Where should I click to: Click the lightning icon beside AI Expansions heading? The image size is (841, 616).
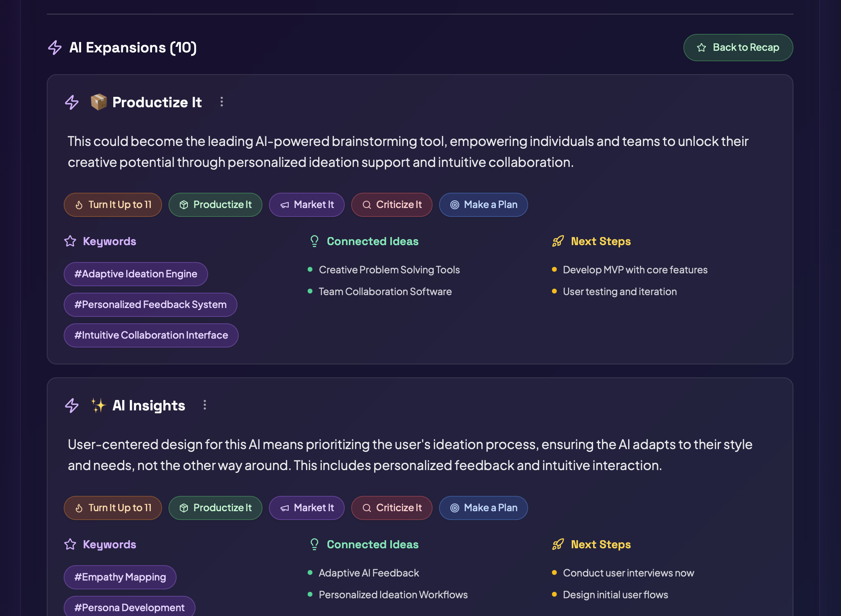pos(55,48)
